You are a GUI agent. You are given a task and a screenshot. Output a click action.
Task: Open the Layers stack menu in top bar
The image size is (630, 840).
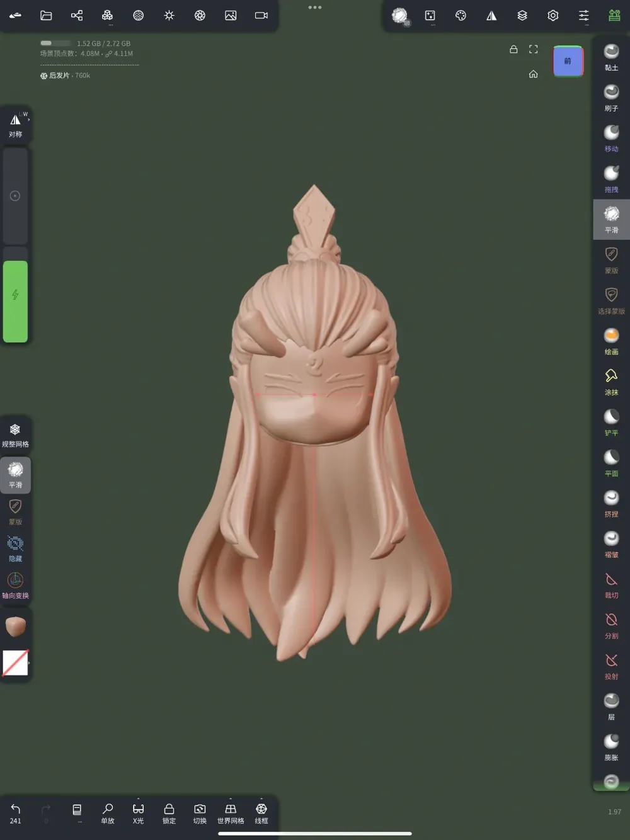(x=522, y=16)
